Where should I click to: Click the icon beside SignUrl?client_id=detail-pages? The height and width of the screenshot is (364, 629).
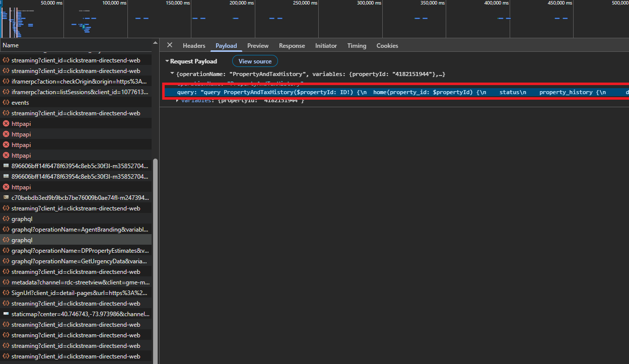click(6, 293)
